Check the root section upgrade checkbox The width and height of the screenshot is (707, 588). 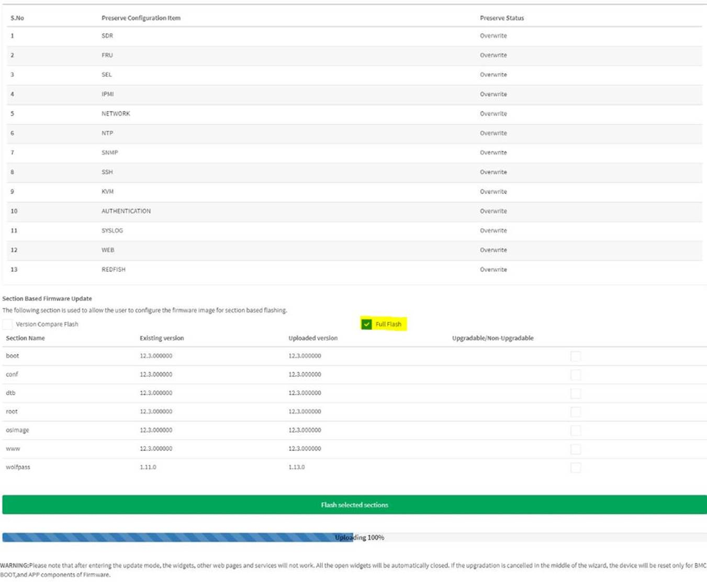click(x=576, y=412)
